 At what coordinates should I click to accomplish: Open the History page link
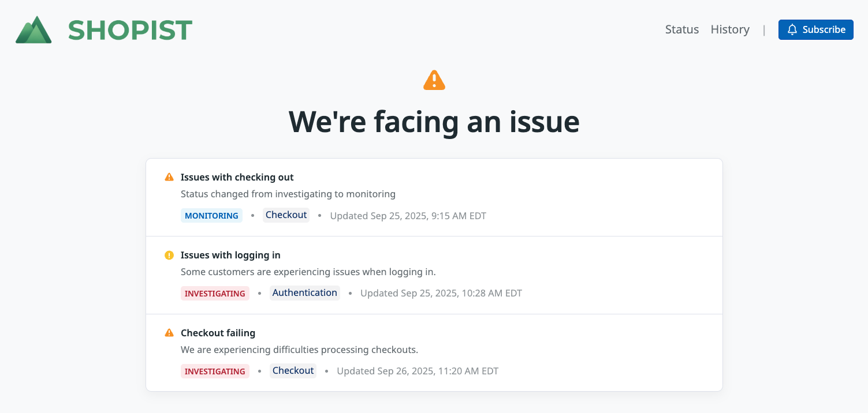click(730, 29)
